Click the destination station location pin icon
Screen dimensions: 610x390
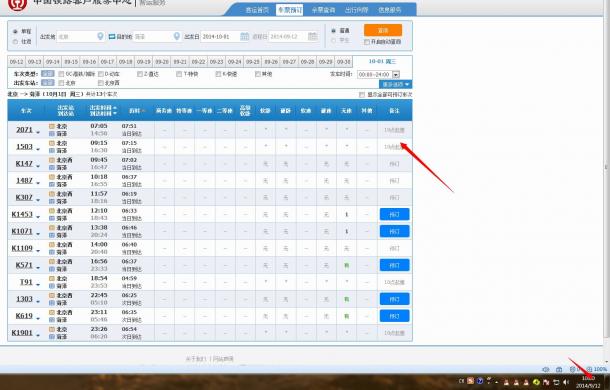[177, 37]
